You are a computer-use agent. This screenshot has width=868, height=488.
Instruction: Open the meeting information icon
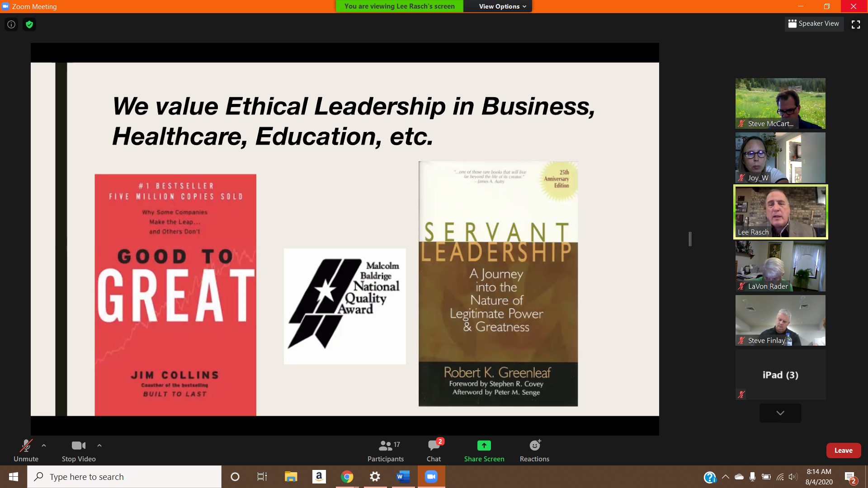tap(11, 24)
